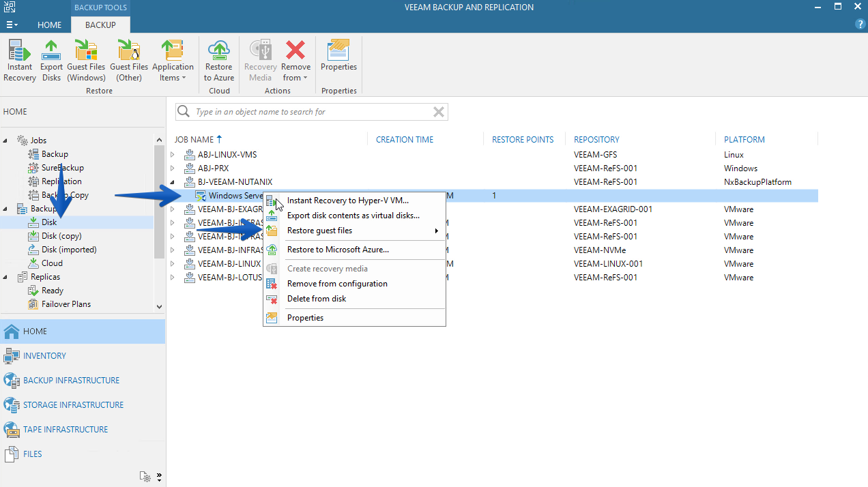Click the VEEAM-EXAGRID-001 repository cell
868x487 pixels.
click(x=613, y=209)
